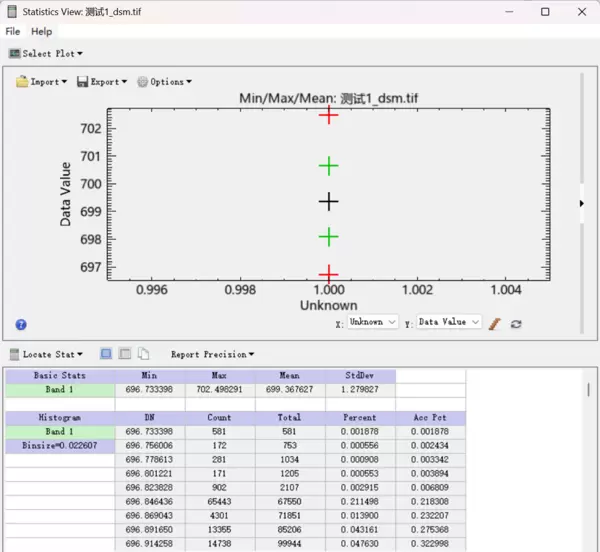Click the refresh plot icon
Image resolution: width=600 pixels, height=552 pixels.
coord(516,324)
